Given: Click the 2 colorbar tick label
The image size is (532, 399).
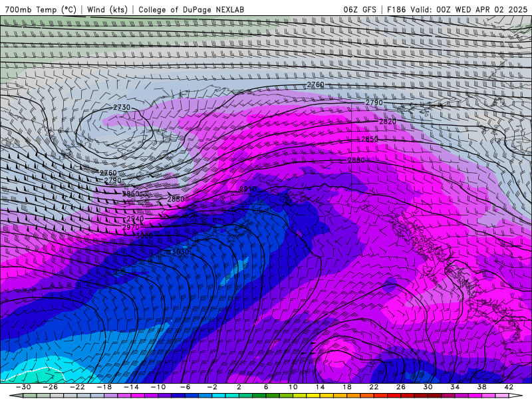Looking at the screenshot, I should (239, 387).
